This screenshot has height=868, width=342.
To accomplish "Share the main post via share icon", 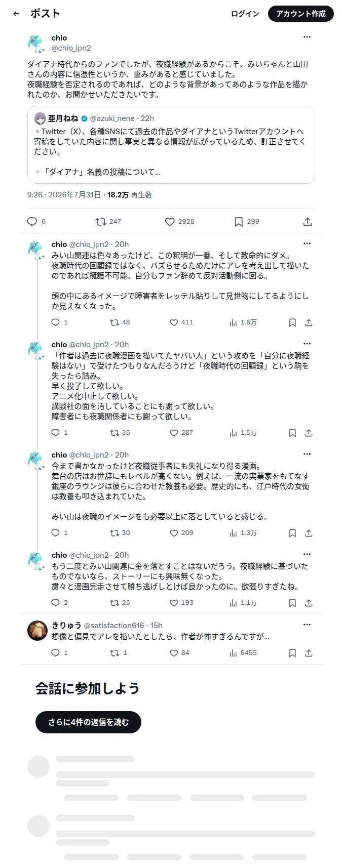I will pyautogui.click(x=308, y=222).
